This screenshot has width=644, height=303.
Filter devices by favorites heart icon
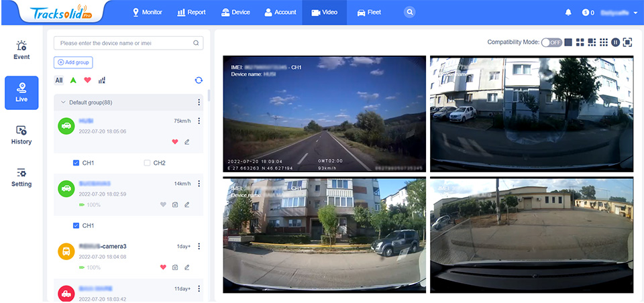tap(87, 80)
